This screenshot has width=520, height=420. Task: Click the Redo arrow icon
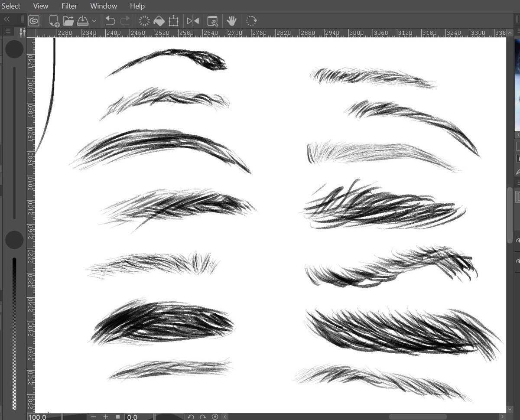pos(125,21)
